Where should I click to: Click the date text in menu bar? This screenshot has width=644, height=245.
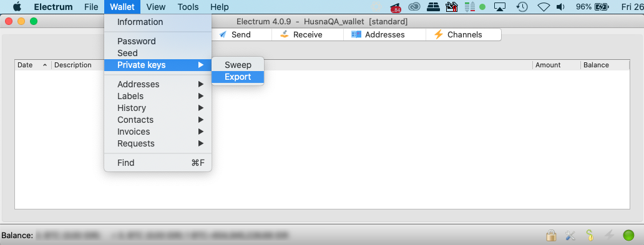(633, 7)
